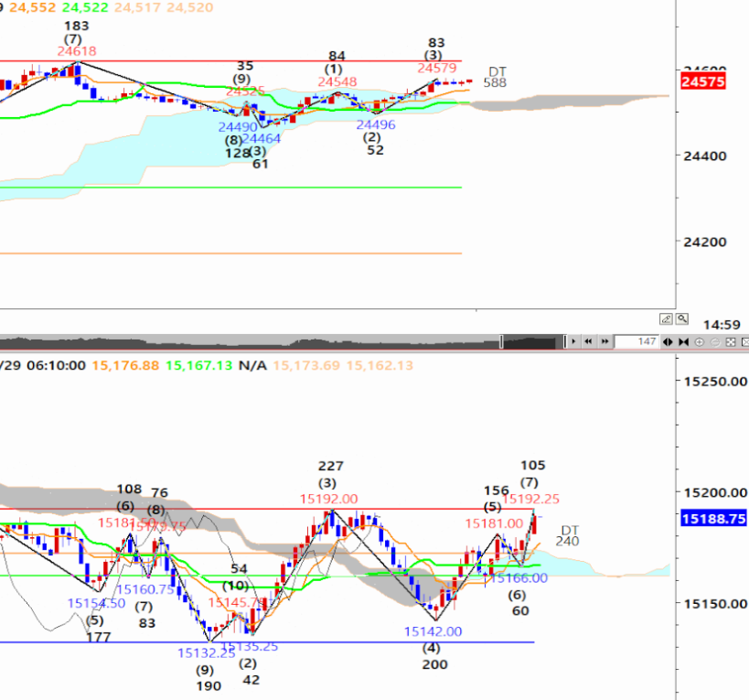The width and height of the screenshot is (749, 700).
Task: Click the circular minus zoom-out icon
Action: point(715,341)
